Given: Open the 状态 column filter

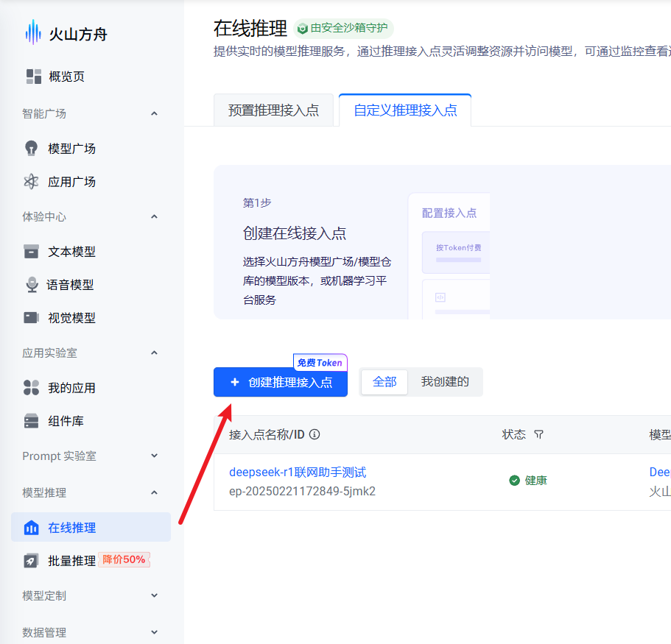Looking at the screenshot, I should tap(538, 434).
